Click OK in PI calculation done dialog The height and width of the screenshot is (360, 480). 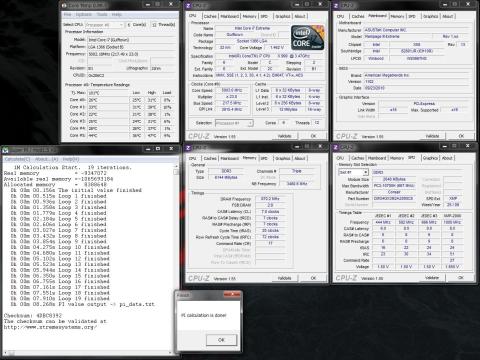click(221, 340)
